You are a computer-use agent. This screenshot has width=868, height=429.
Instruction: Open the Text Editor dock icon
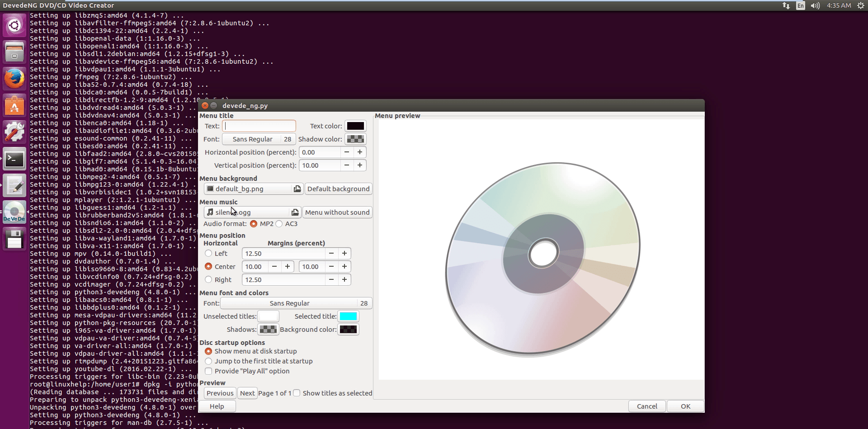coord(14,185)
